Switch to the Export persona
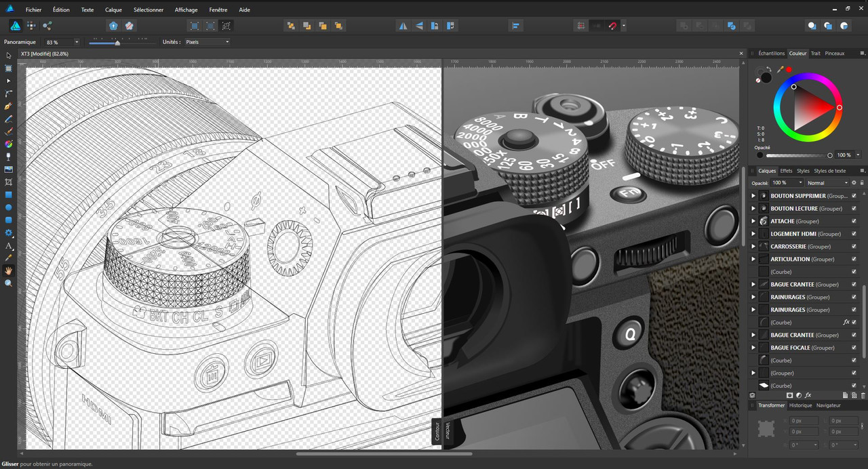868x469 pixels. 47,26
